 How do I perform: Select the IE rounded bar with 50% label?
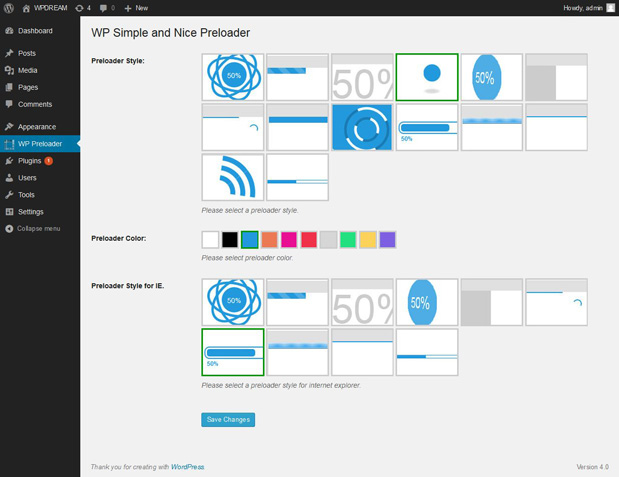(x=233, y=352)
